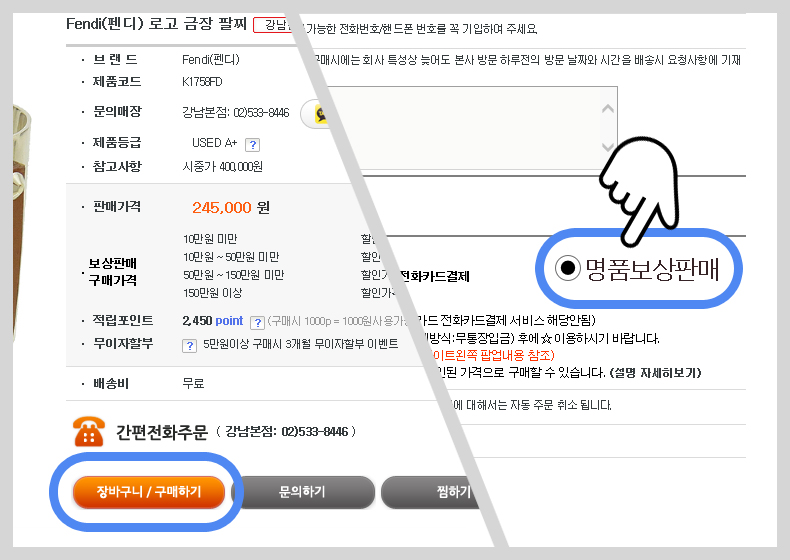Click the red-bordered 강남 store badge

(275, 25)
